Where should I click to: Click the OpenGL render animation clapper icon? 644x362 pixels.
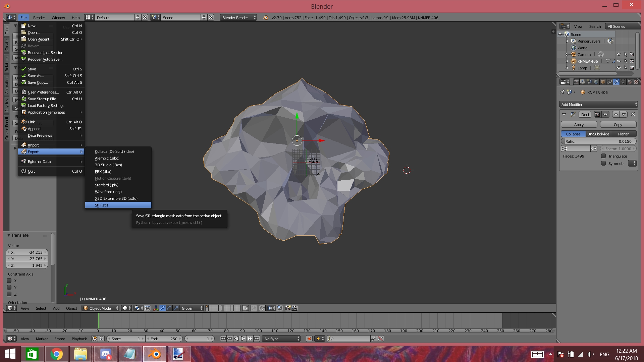coord(294,308)
